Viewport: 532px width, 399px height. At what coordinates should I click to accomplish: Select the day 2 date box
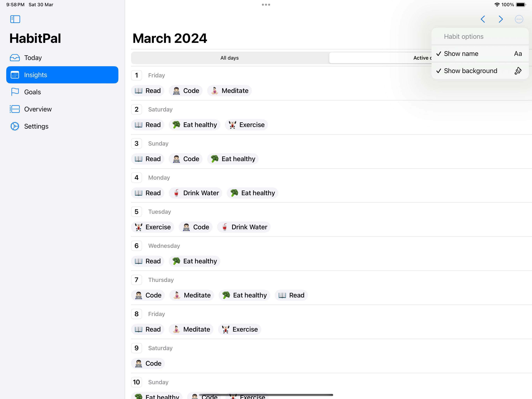[x=136, y=109]
